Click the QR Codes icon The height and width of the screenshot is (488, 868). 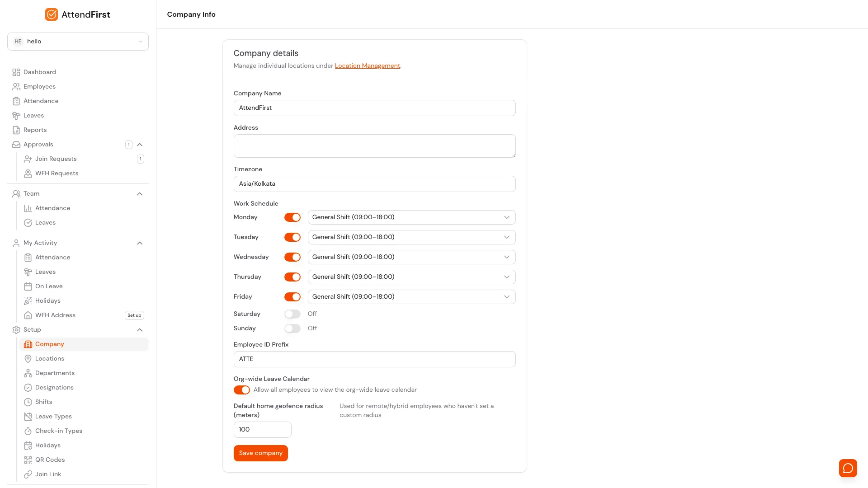click(28, 460)
